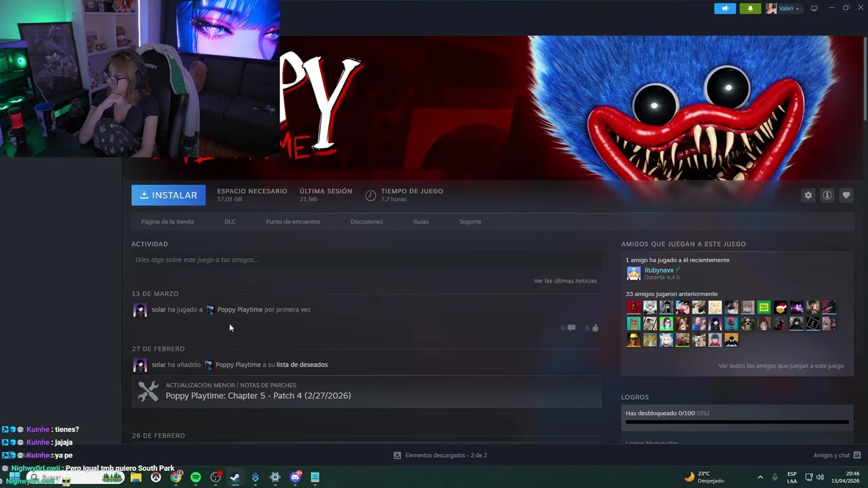This screenshot has height=488, width=868.
Task: Click 'LOGROS' section heading
Action: 635,397
